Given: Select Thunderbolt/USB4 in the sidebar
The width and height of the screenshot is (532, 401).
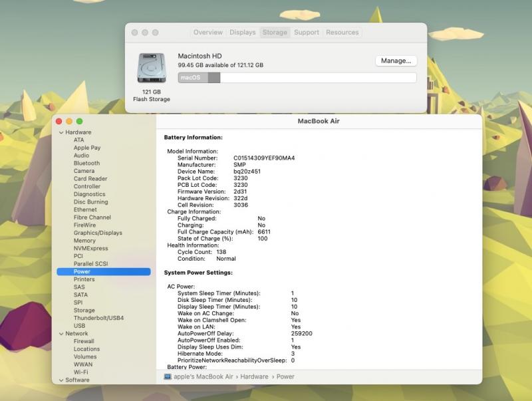Looking at the screenshot, I should tap(98, 319).
